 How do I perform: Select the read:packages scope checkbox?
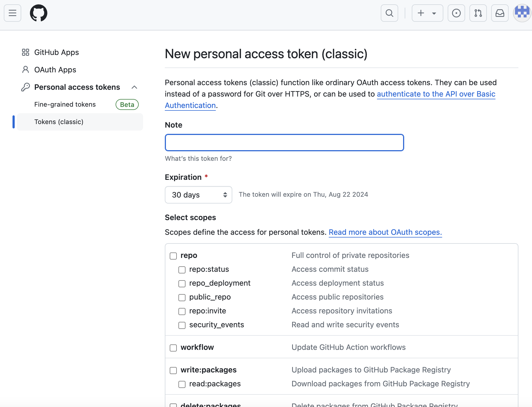point(182,384)
